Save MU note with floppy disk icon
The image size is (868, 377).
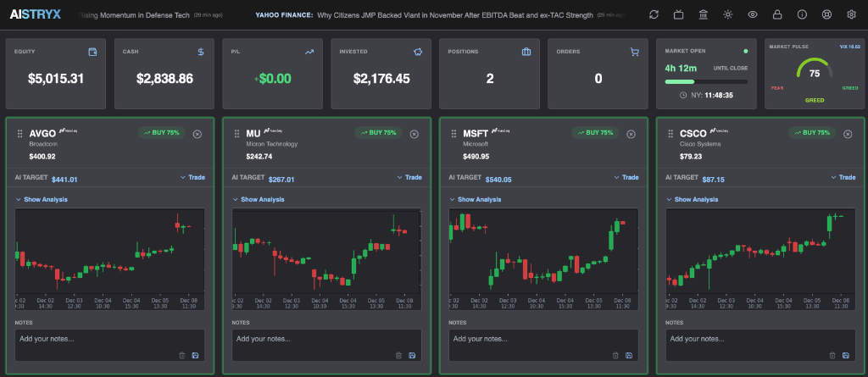412,356
